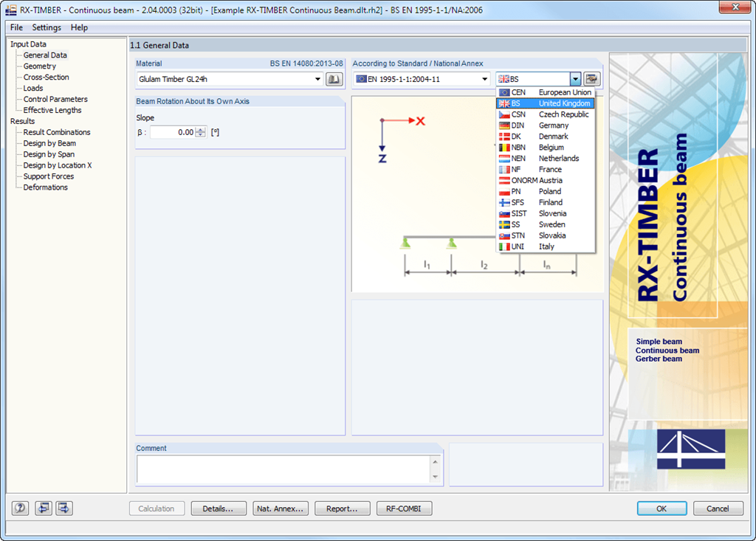Open Design by Location X tree item
The height and width of the screenshot is (541, 756).
58,165
